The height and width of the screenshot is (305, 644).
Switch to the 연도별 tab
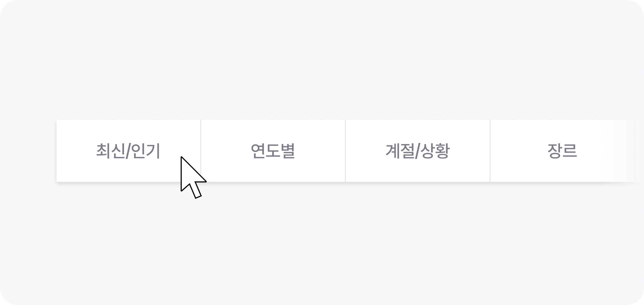click(x=273, y=151)
